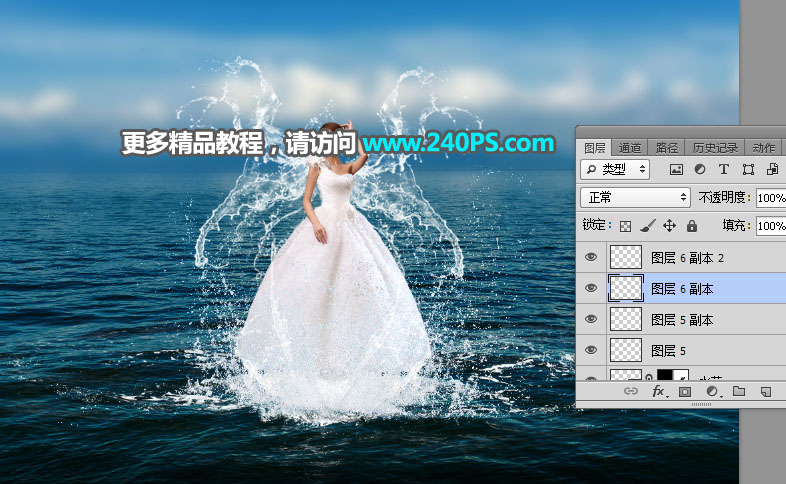Screen dimensions: 786x484
Task: Open layer style fx menu
Action: pos(659,391)
